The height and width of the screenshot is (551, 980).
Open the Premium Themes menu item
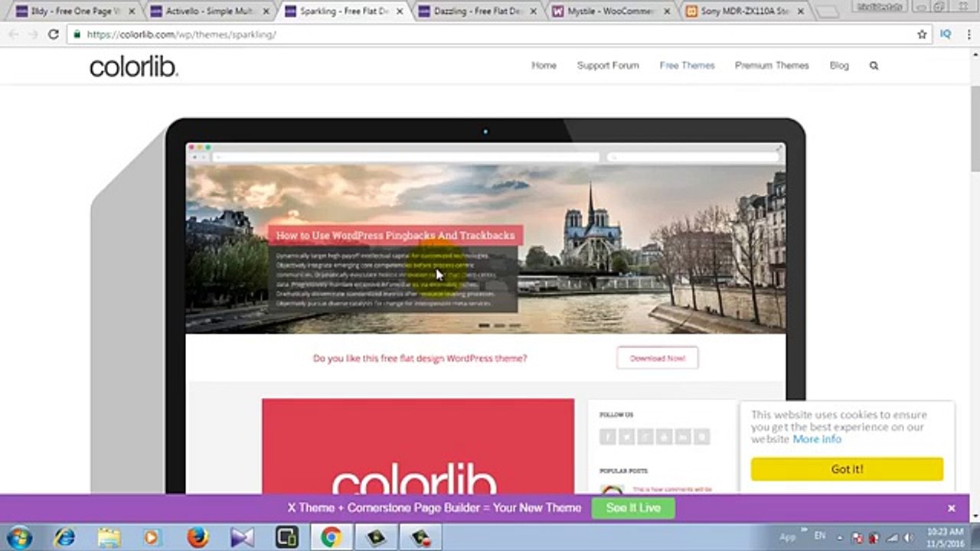772,66
